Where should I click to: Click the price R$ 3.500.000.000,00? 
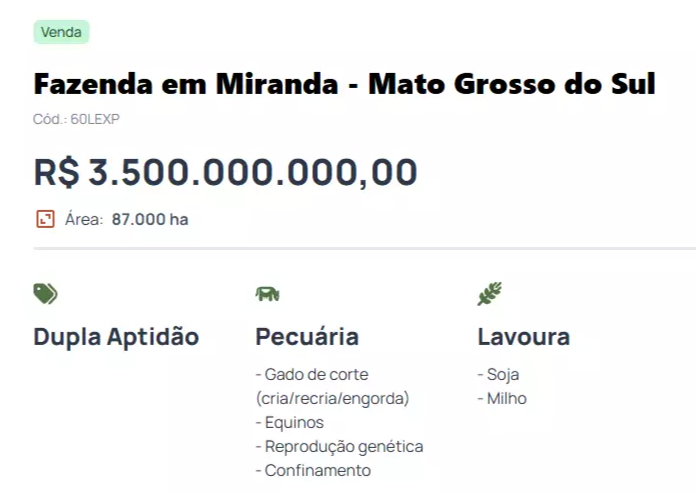click(x=225, y=172)
